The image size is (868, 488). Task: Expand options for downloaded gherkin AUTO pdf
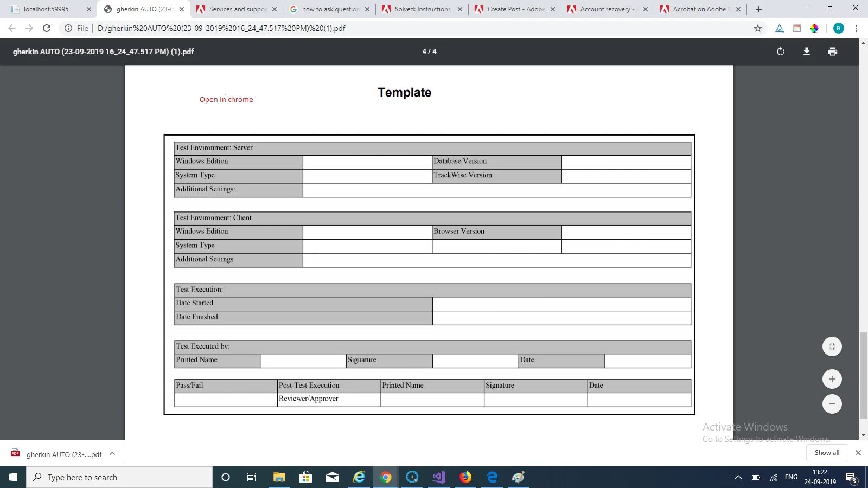(x=112, y=454)
